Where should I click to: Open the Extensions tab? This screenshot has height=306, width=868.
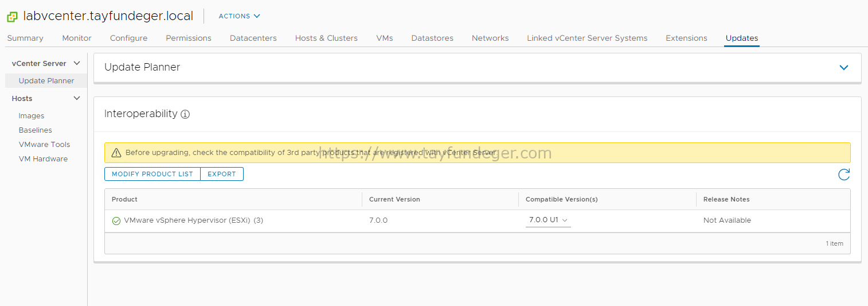click(686, 38)
